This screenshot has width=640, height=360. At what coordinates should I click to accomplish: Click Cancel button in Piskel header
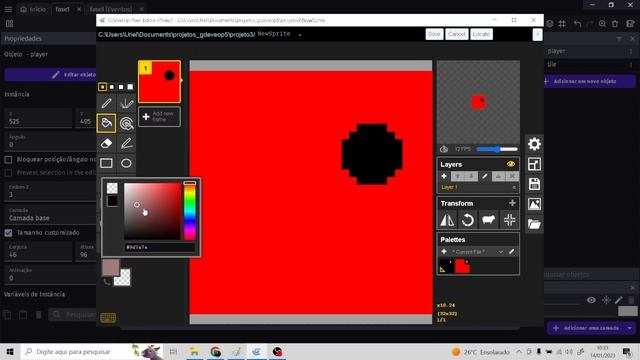pos(456,34)
